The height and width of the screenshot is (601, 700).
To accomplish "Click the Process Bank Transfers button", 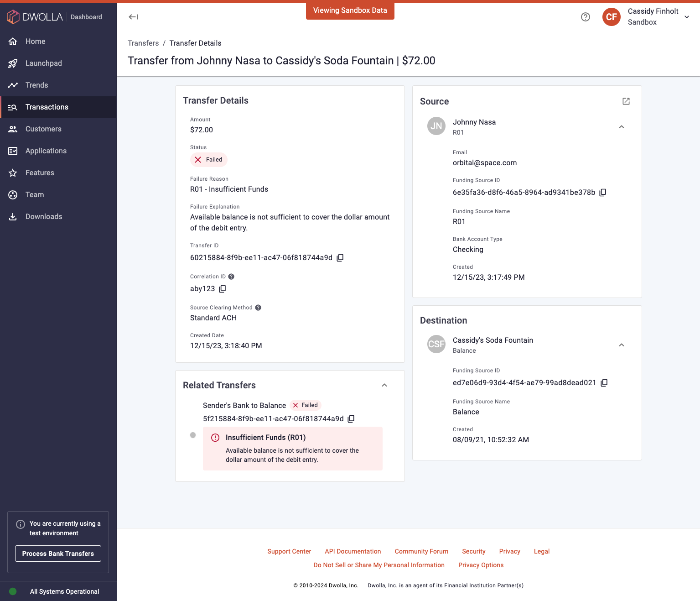I will [57, 553].
